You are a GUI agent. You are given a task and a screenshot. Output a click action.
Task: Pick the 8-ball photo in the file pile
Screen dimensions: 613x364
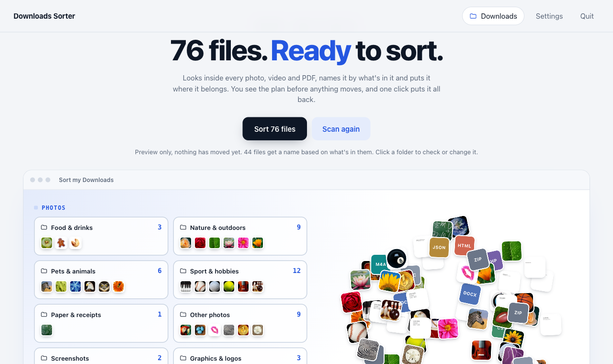[x=397, y=259]
